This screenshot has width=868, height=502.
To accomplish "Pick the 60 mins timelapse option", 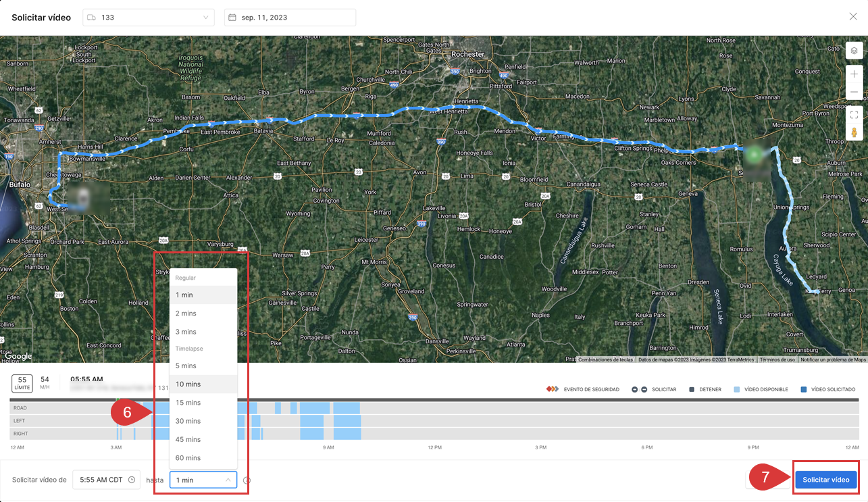I will click(188, 458).
